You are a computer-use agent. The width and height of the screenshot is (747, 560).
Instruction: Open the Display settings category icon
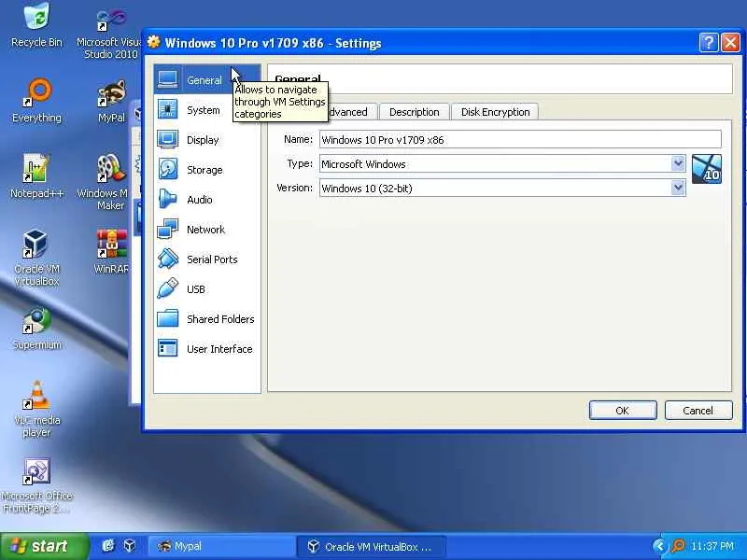click(168, 139)
